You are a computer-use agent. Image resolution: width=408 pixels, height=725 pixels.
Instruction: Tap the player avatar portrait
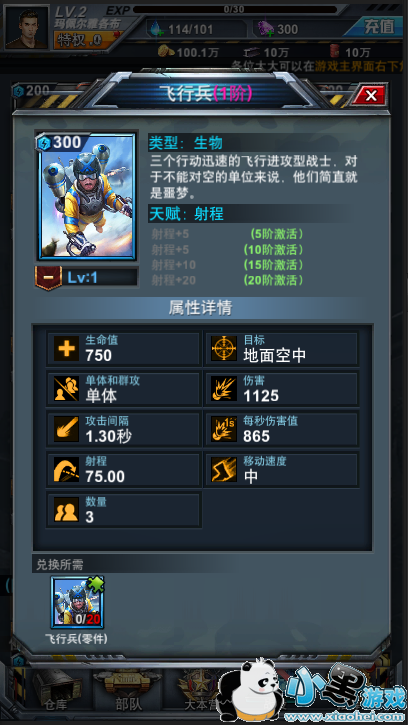point(26,27)
